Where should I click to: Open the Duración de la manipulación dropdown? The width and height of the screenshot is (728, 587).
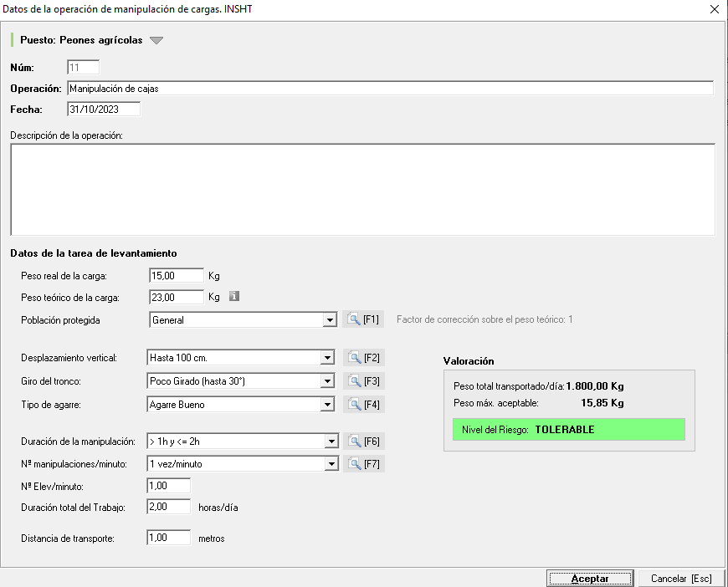point(330,441)
